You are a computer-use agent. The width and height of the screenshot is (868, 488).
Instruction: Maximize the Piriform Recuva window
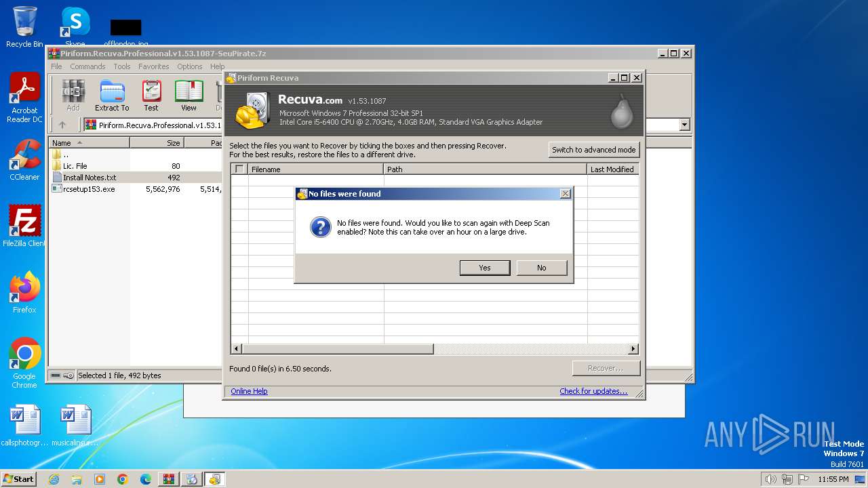pyautogui.click(x=625, y=78)
